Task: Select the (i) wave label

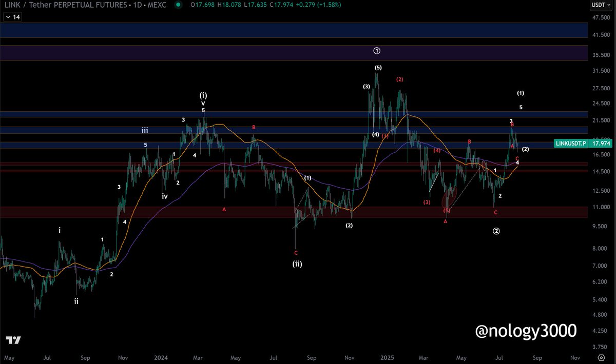Action: (203, 95)
